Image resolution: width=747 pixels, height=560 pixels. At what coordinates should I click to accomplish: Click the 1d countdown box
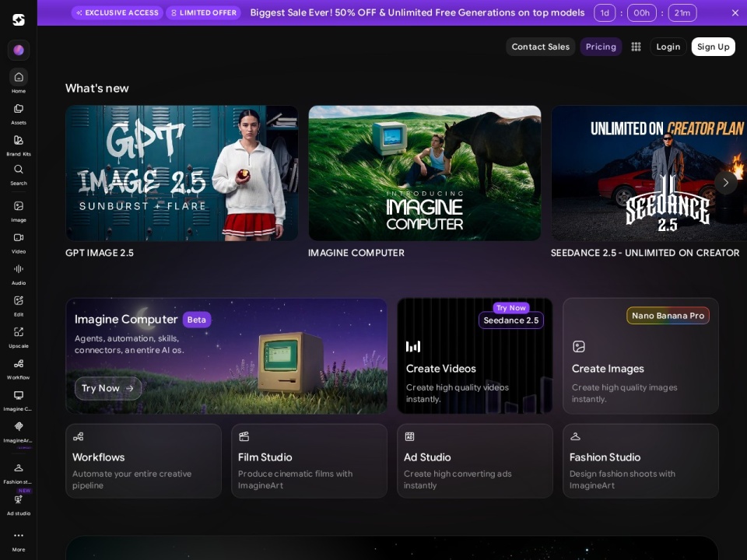coord(605,13)
